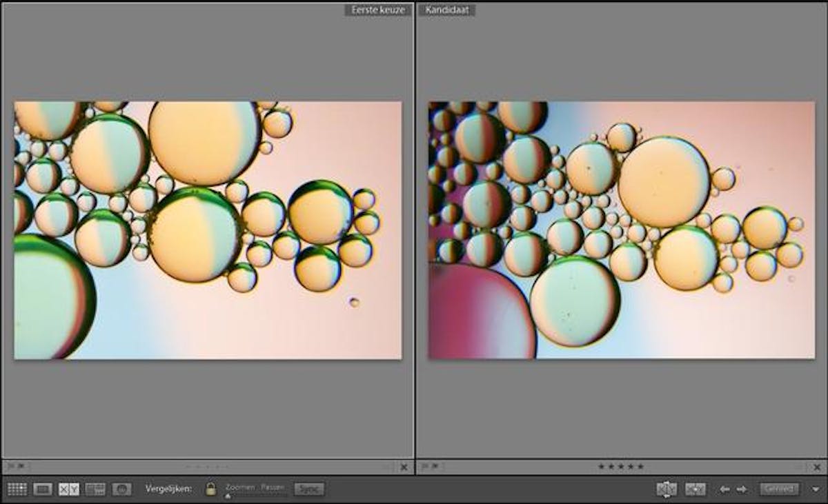Close the Kandidaat panel with X

[818, 467]
